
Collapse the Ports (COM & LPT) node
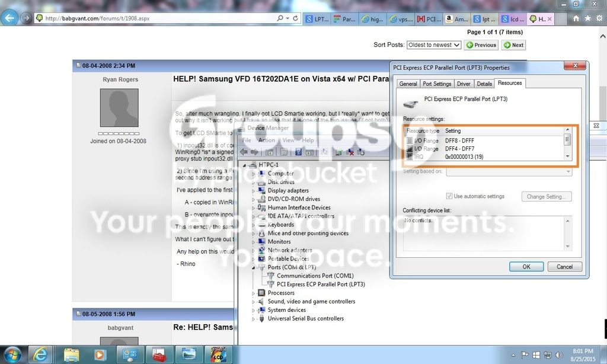pyautogui.click(x=254, y=267)
